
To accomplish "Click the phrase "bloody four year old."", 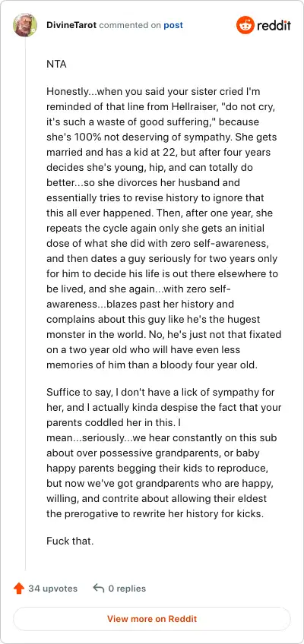I will (x=211, y=365).
